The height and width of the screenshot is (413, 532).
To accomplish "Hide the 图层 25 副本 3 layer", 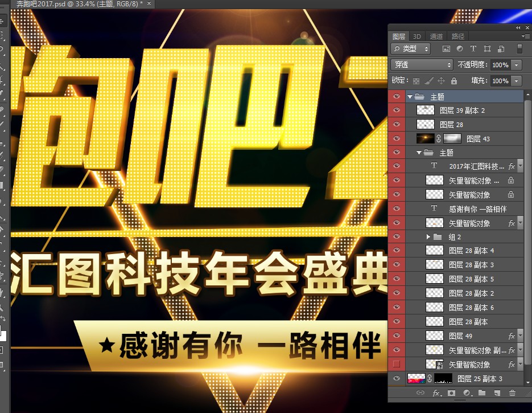I will [x=396, y=378].
